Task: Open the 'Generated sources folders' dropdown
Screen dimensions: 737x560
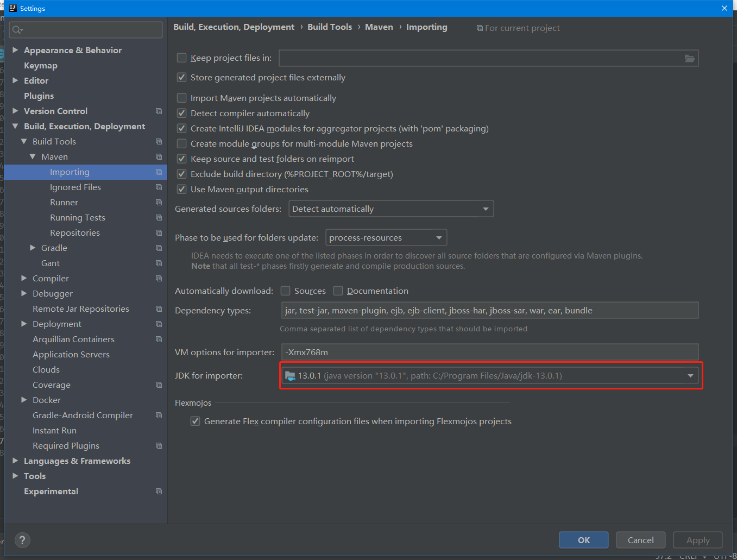Action: click(485, 209)
